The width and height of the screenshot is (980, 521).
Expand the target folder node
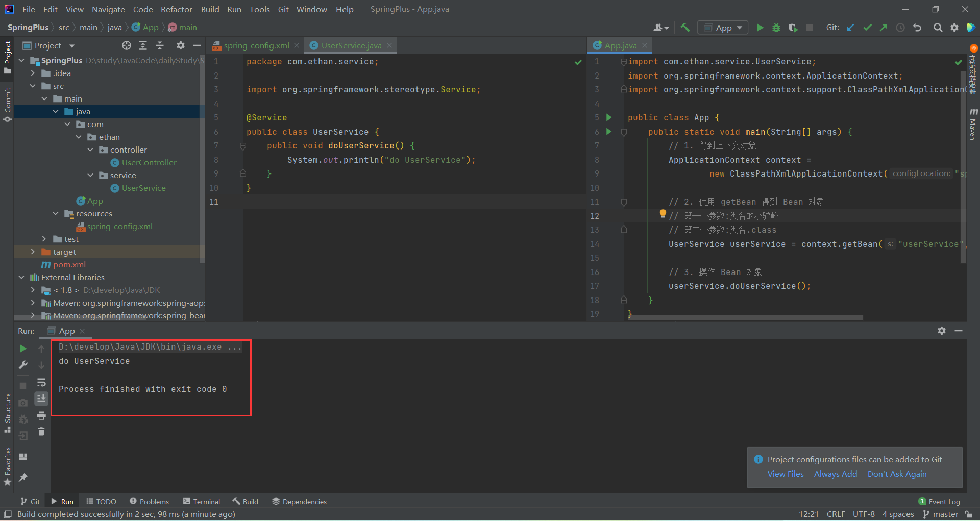[x=33, y=252]
